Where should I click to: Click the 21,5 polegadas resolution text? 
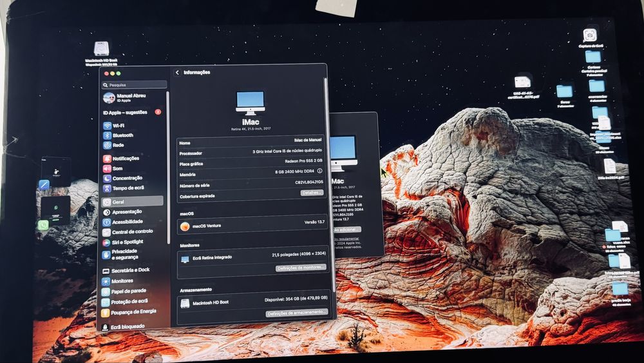tap(299, 255)
